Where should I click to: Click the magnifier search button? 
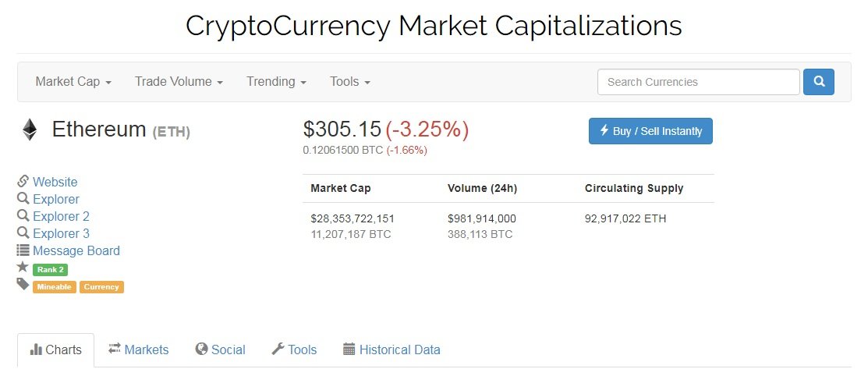pyautogui.click(x=818, y=82)
